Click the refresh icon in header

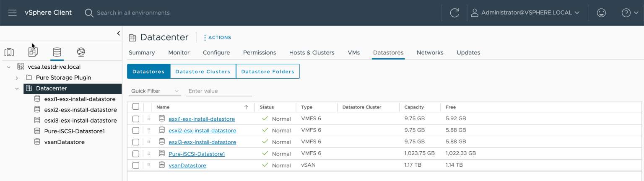454,13
